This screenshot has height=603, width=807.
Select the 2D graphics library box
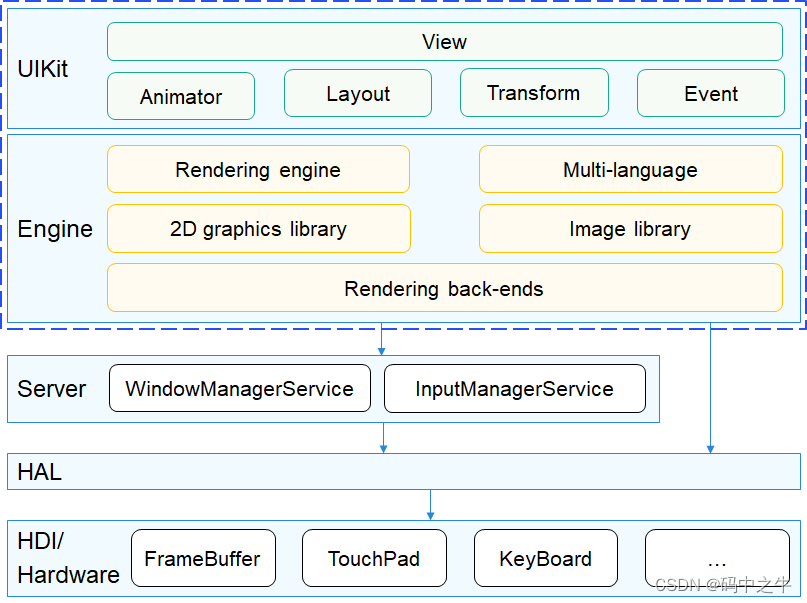coord(259,228)
